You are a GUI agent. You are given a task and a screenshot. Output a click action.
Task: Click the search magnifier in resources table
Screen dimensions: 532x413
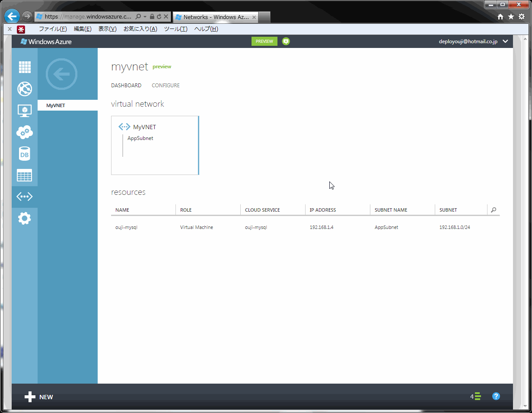point(494,210)
